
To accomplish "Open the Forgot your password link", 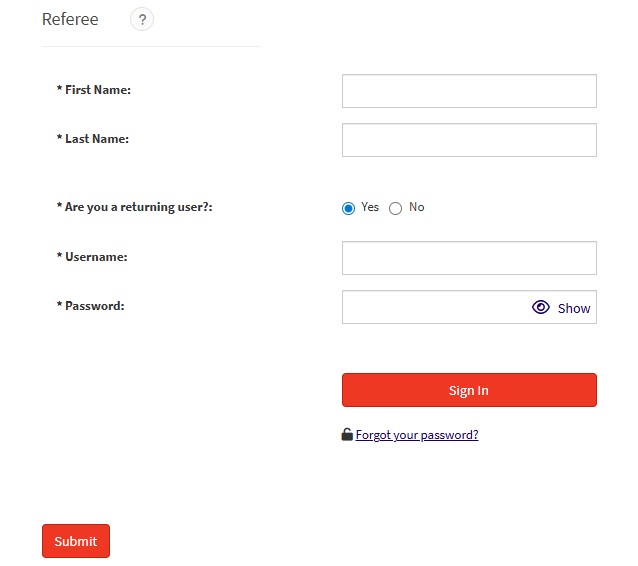I will 417,435.
